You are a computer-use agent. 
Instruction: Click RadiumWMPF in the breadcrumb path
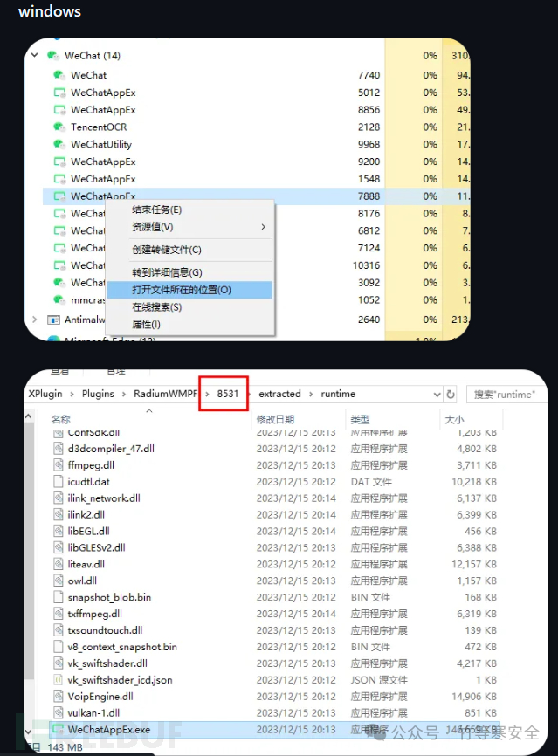[x=165, y=394]
